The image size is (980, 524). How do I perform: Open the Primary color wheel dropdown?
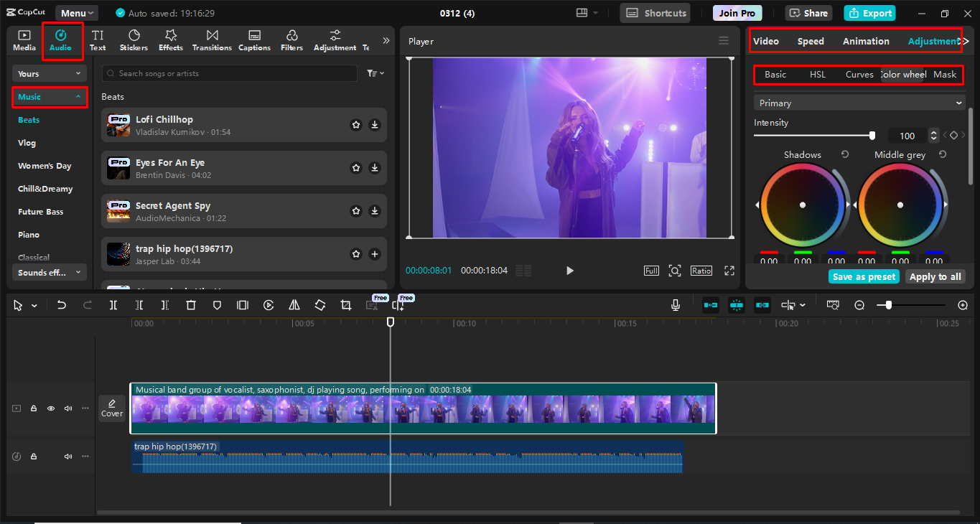[x=859, y=103]
